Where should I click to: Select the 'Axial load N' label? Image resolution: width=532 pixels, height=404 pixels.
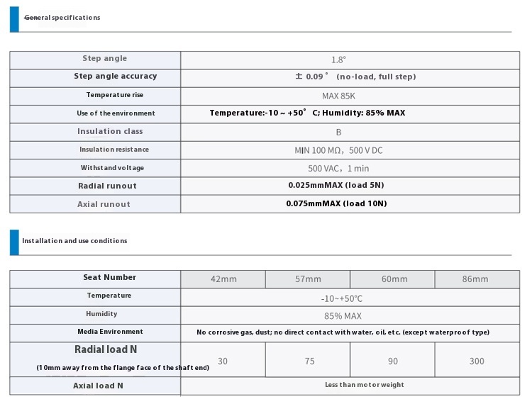point(98,386)
